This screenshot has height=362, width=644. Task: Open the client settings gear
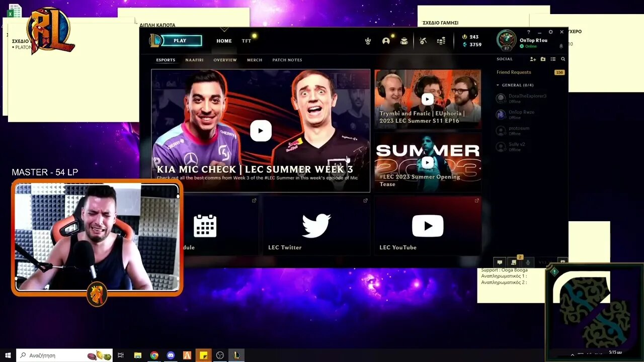point(550,32)
